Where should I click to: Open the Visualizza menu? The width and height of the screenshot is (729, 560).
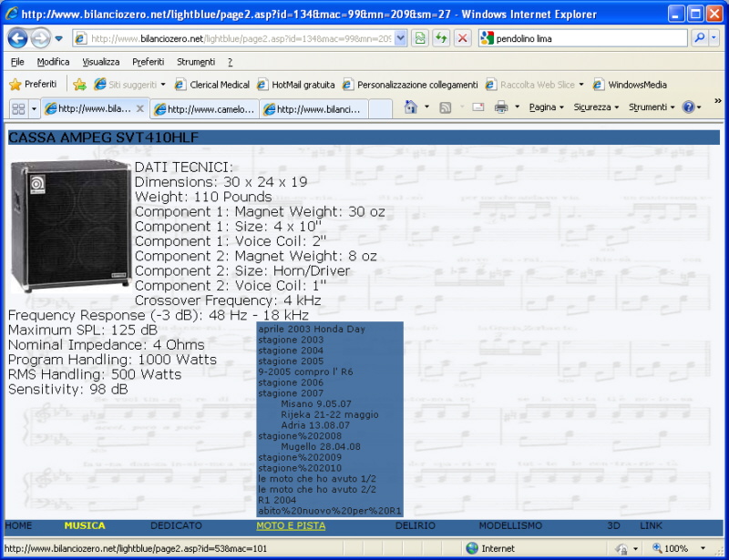click(x=100, y=62)
